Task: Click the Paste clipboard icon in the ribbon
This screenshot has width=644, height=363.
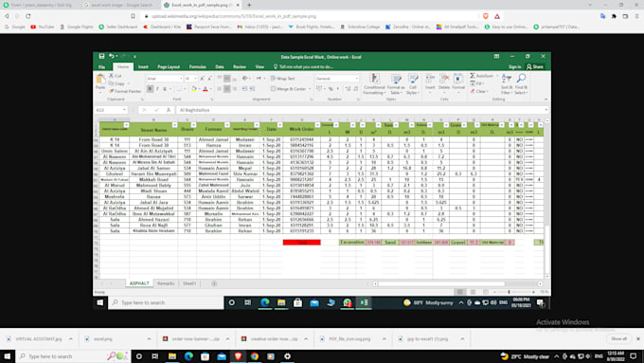Action: [100, 80]
